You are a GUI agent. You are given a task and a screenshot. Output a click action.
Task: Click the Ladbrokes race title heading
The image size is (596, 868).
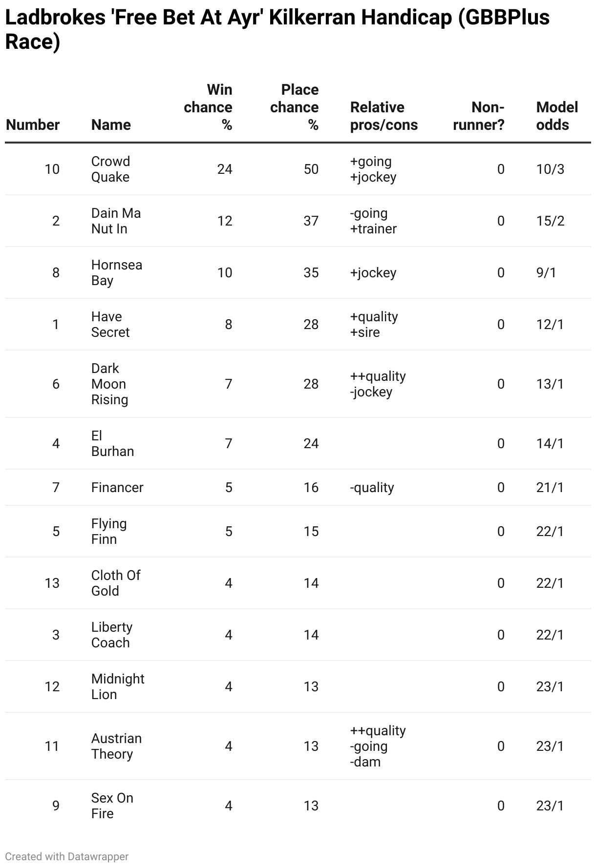pyautogui.click(x=277, y=29)
